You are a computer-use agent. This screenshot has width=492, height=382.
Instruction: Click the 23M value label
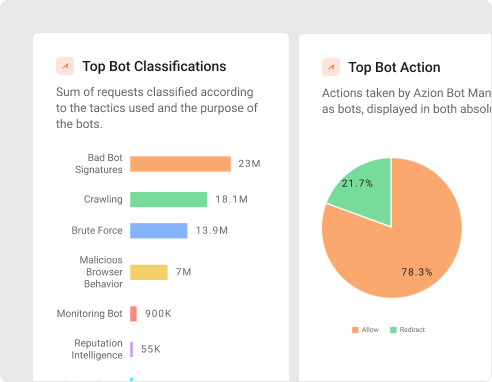click(249, 164)
